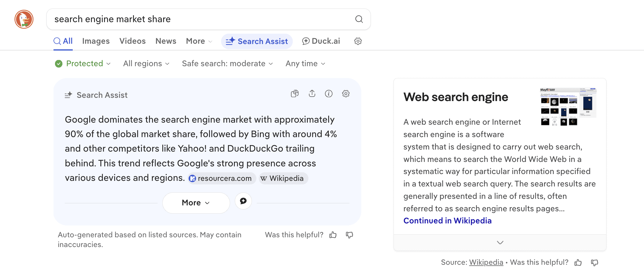Open the All regions dropdown
Image resolution: width=644 pixels, height=276 pixels.
tap(146, 64)
